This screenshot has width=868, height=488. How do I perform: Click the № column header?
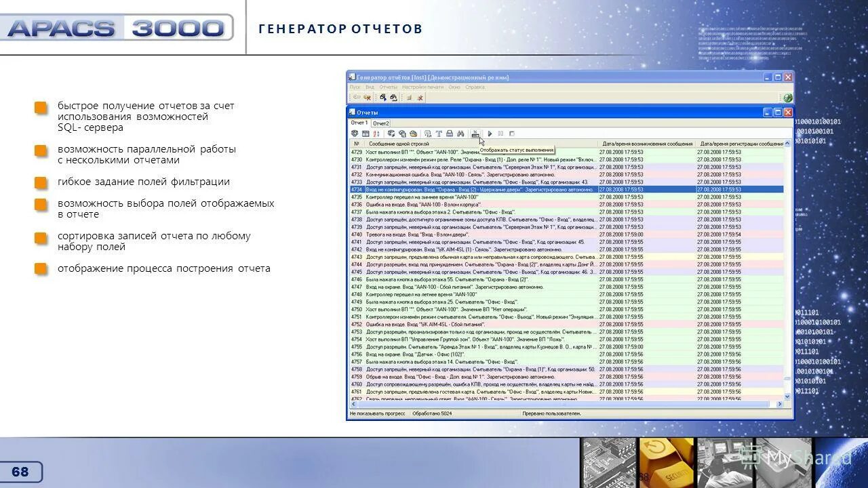(357, 144)
